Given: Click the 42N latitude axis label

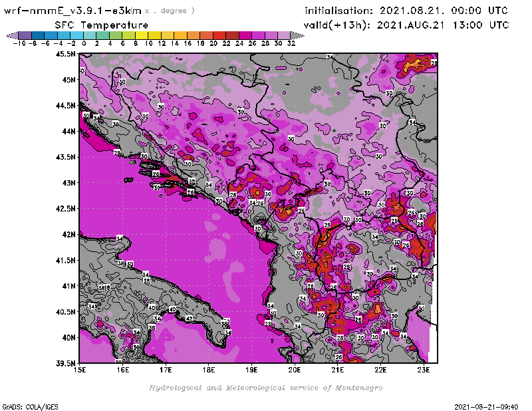Looking at the screenshot, I should (x=68, y=234).
